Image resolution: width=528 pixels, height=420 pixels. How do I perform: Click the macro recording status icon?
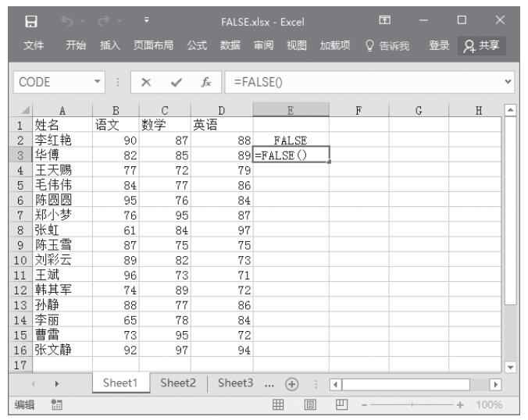(55, 405)
